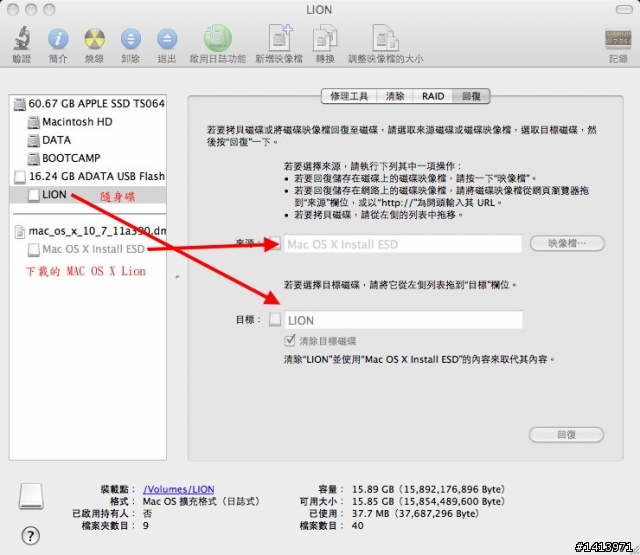
Task: Click the toolbar hide pill button in title bar
Action: 624,9
